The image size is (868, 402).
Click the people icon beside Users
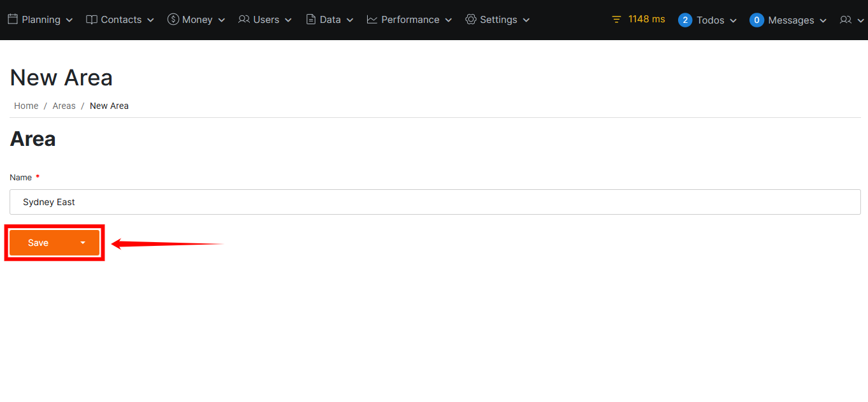(244, 19)
